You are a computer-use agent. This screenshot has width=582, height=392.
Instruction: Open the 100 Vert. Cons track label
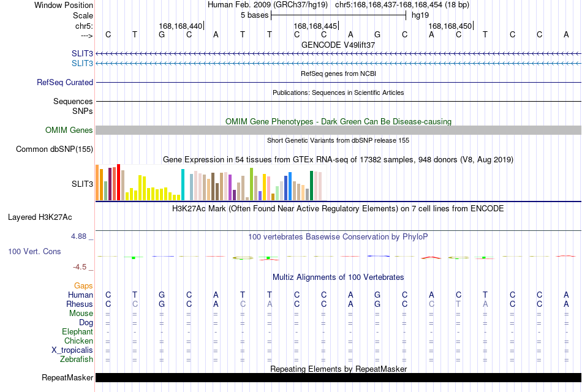click(x=34, y=251)
